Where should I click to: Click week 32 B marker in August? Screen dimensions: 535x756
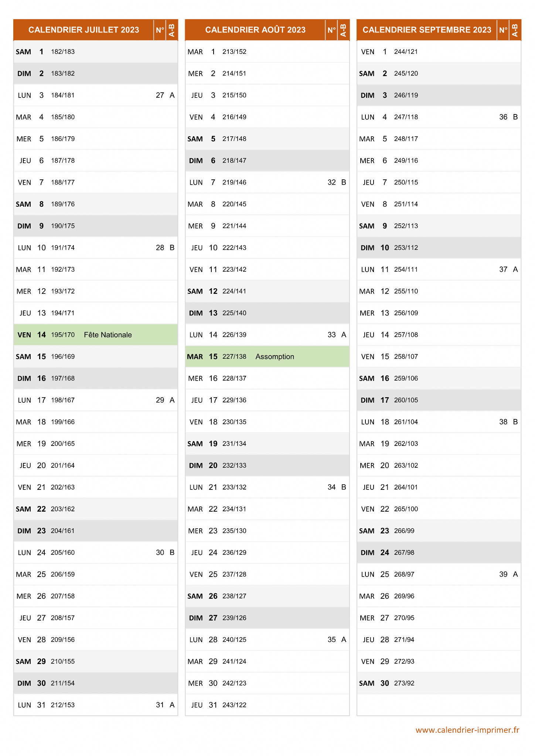pos(337,182)
